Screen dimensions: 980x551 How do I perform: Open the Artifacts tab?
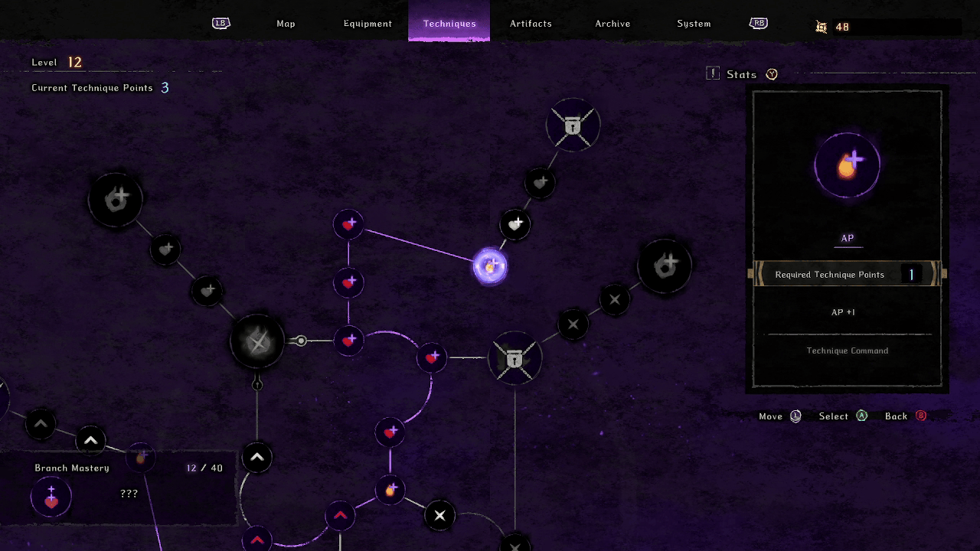pyautogui.click(x=531, y=24)
